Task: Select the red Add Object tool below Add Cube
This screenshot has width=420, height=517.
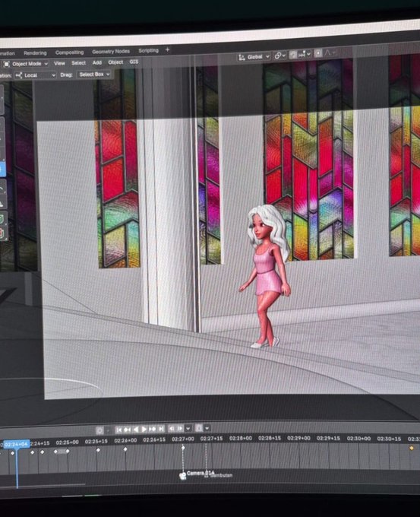Action: pos(2,233)
